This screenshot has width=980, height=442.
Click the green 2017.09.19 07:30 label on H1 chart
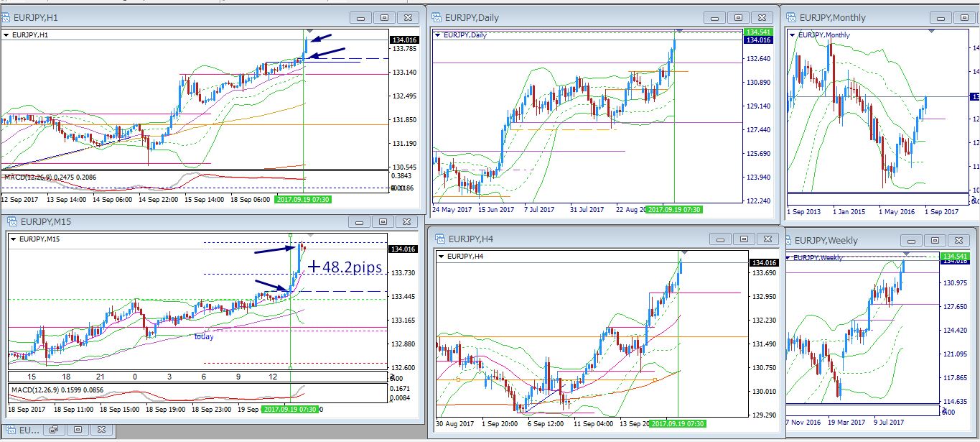click(x=304, y=199)
